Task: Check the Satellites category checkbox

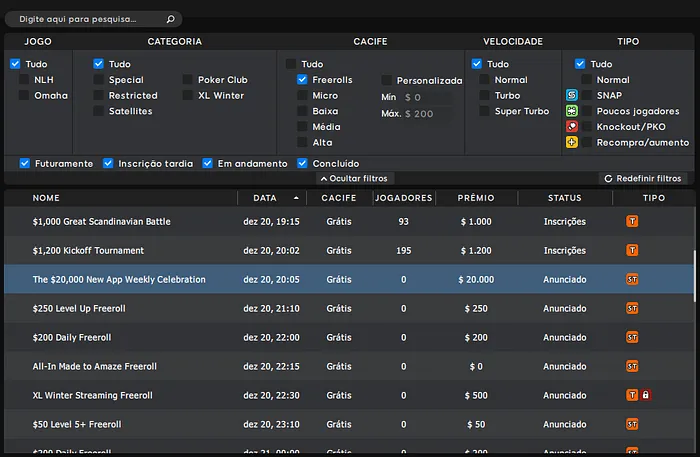Action: [99, 111]
